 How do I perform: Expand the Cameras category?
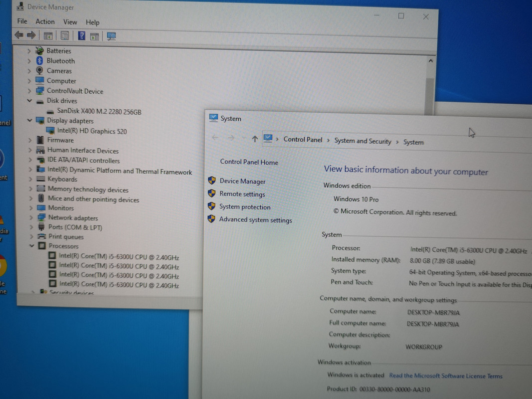(x=29, y=71)
